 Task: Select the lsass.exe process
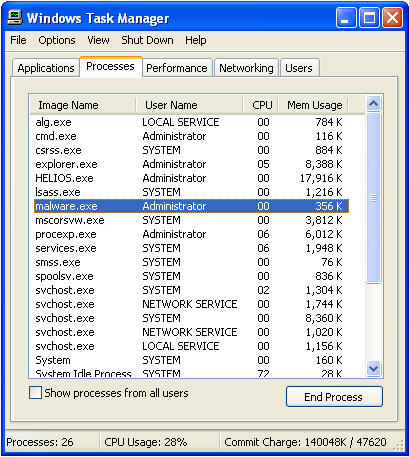[x=191, y=192]
